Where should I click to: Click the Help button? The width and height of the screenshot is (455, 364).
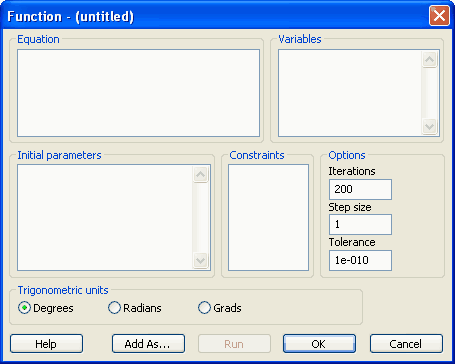coord(46,344)
